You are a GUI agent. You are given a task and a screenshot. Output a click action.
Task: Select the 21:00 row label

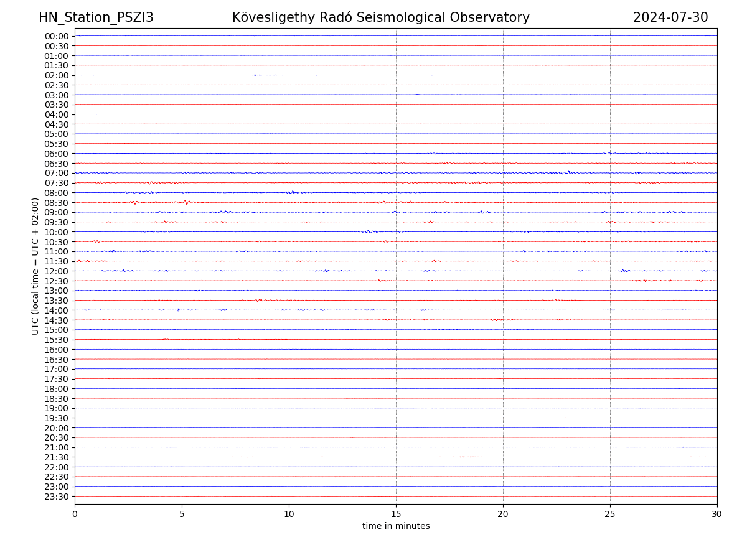point(57,447)
